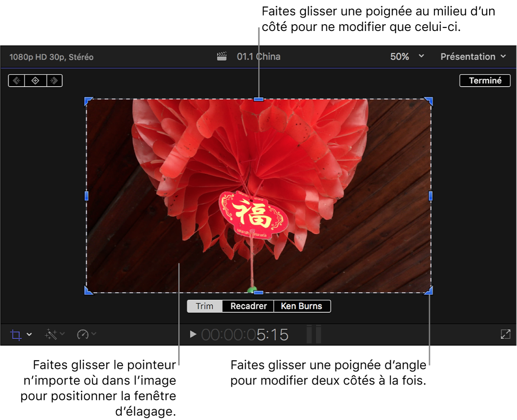Open the Présentation view options menu
Image resolution: width=517 pixels, height=420 pixels.
pos(473,57)
